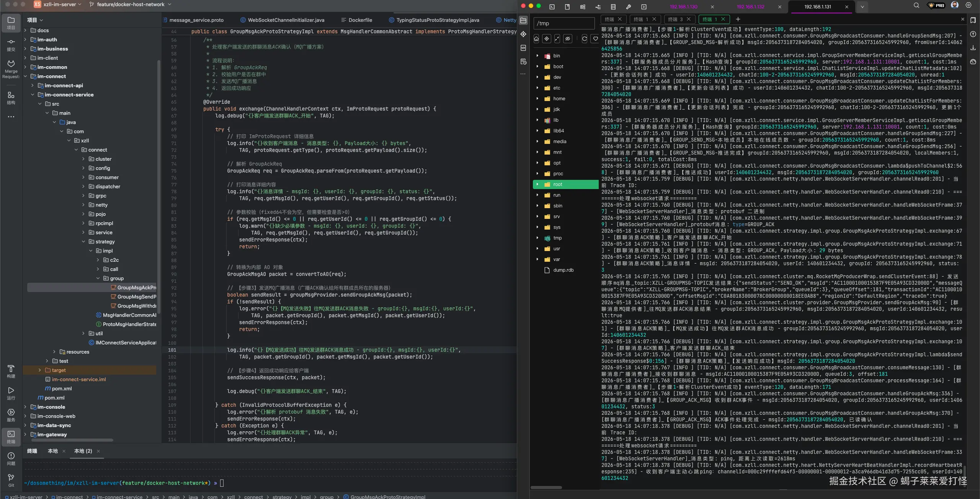
Task: Switch to 192.168.1.132 host tab
Action: click(750, 7)
